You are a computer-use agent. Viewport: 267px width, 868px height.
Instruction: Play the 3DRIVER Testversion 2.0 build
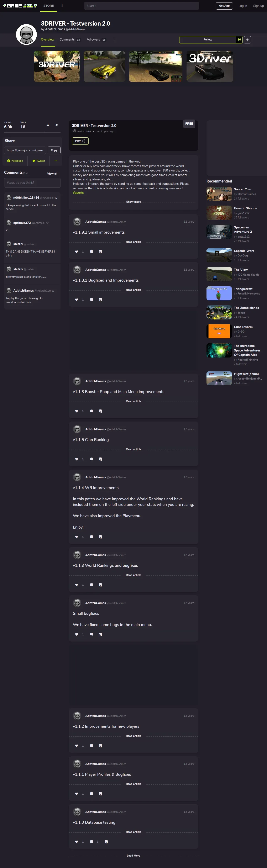80,141
